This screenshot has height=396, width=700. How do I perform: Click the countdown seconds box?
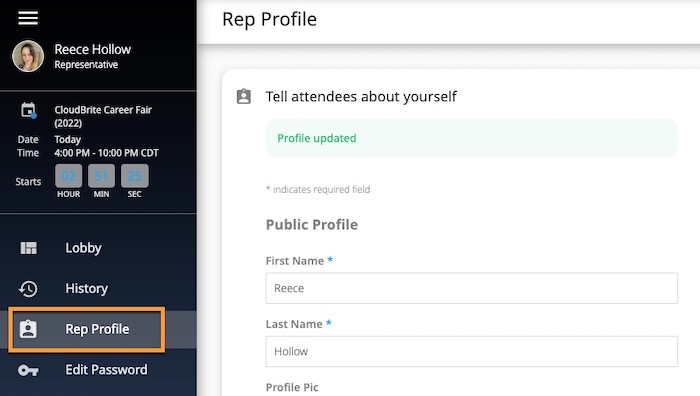(134, 176)
